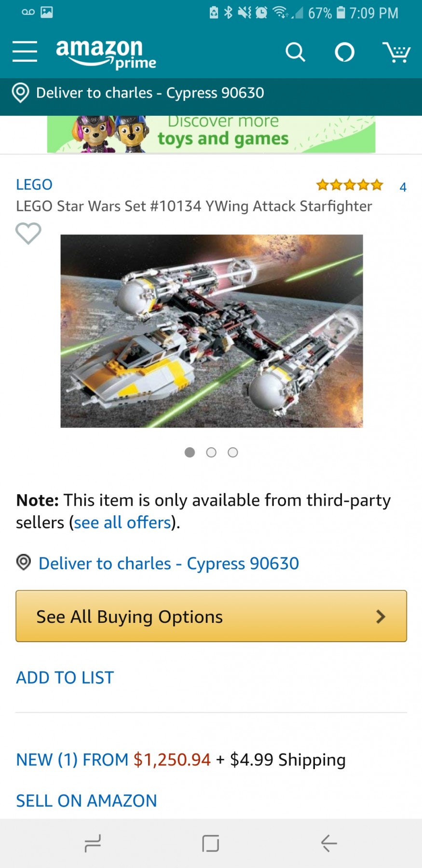Open SELL ON AMAZON
This screenshot has height=868, width=422.
tap(86, 800)
